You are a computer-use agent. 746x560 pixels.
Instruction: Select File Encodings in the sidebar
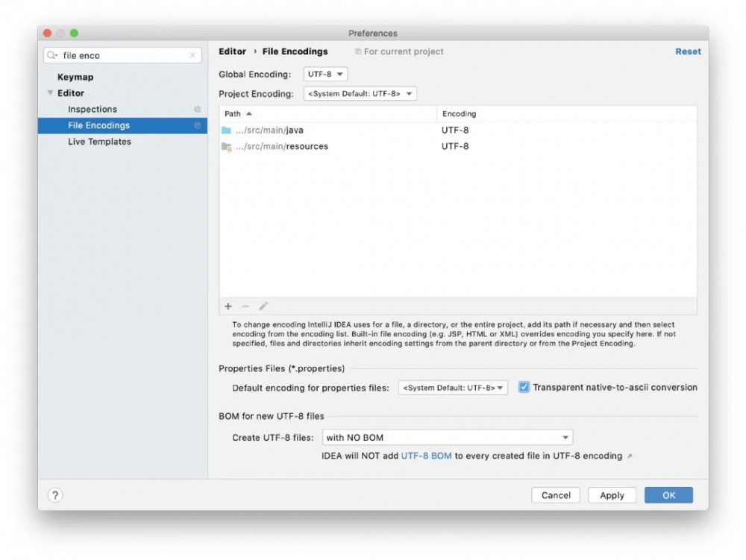click(123, 125)
